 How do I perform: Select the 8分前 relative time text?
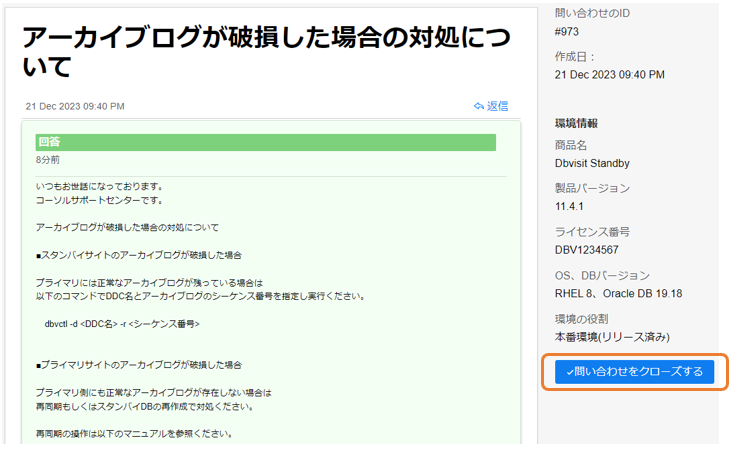(48, 160)
